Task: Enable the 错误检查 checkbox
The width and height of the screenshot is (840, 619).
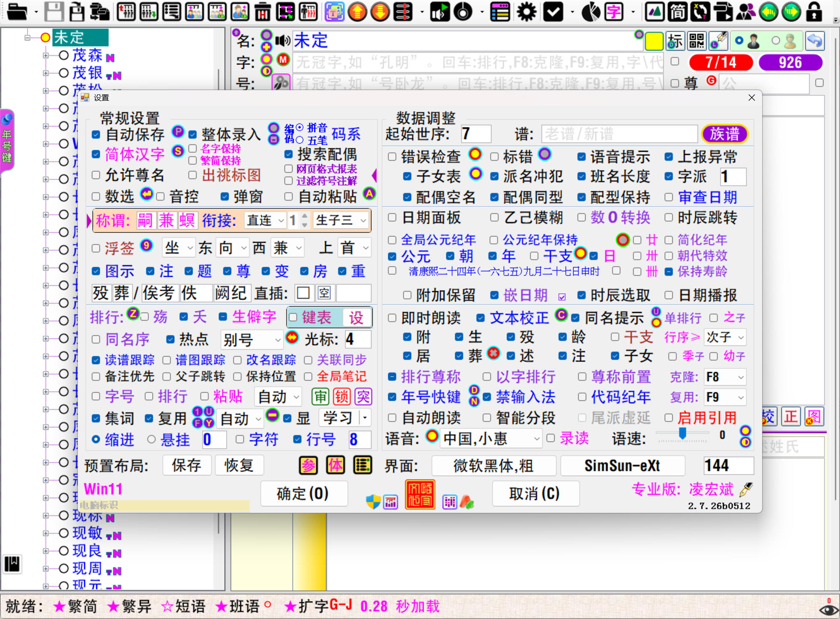Action: pos(392,157)
